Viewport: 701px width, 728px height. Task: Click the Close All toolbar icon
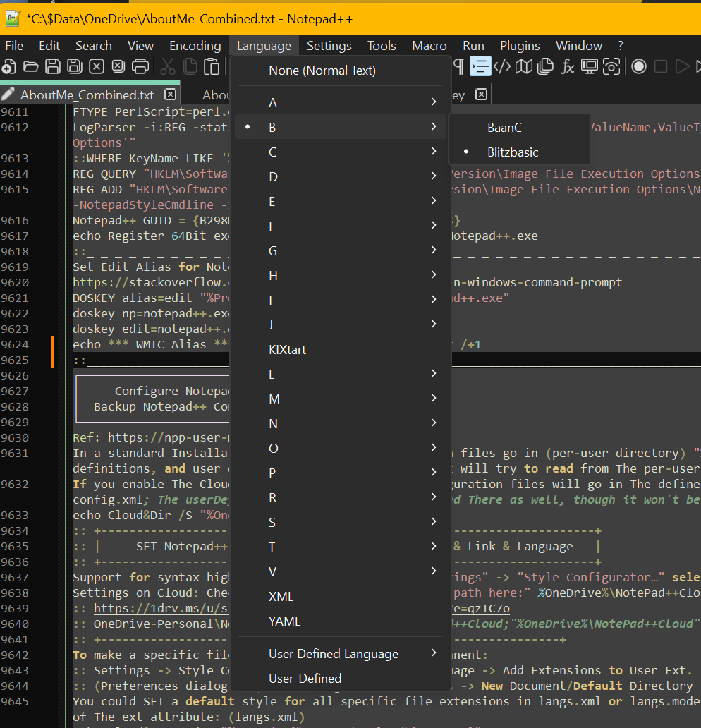[x=118, y=67]
